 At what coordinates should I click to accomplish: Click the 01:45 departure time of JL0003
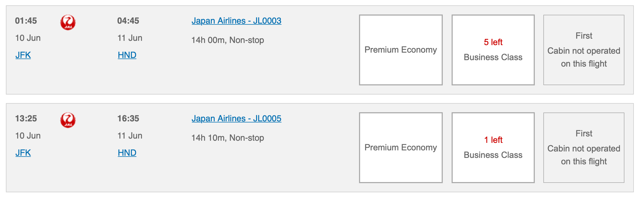(x=26, y=21)
